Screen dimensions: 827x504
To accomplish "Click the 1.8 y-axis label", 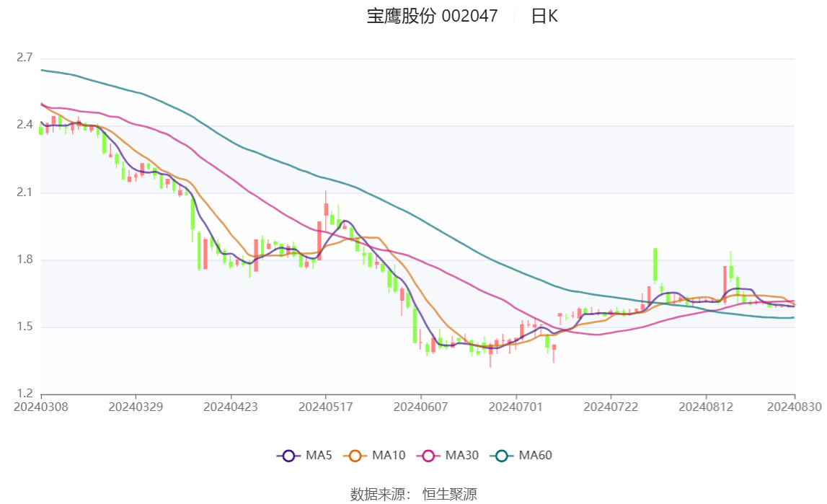I will click(25, 260).
